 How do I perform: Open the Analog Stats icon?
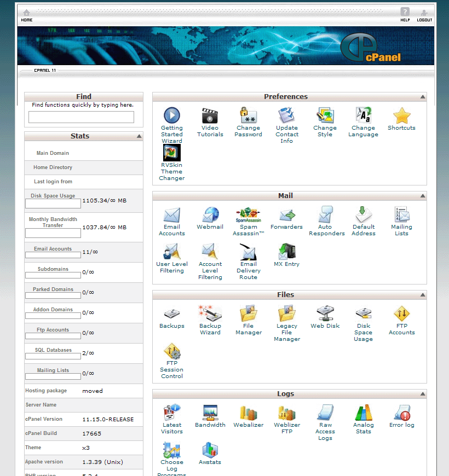tap(364, 413)
